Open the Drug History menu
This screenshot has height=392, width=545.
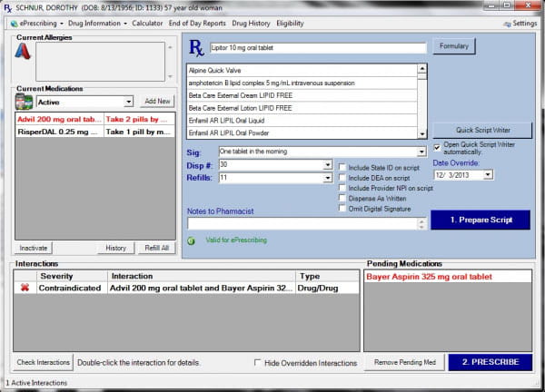[251, 23]
